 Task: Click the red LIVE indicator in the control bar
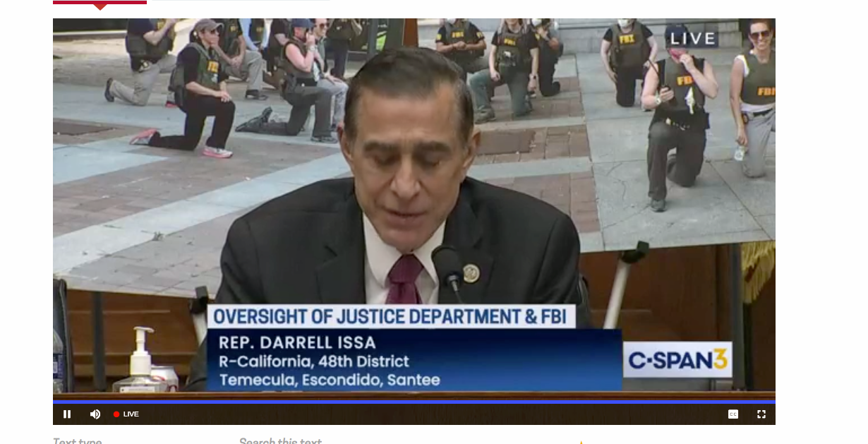(x=126, y=414)
